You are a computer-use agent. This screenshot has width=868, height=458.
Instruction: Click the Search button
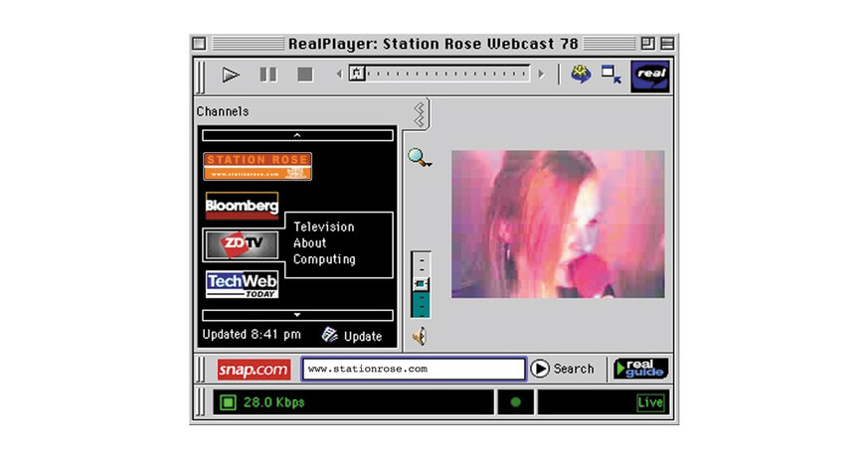[x=562, y=369]
